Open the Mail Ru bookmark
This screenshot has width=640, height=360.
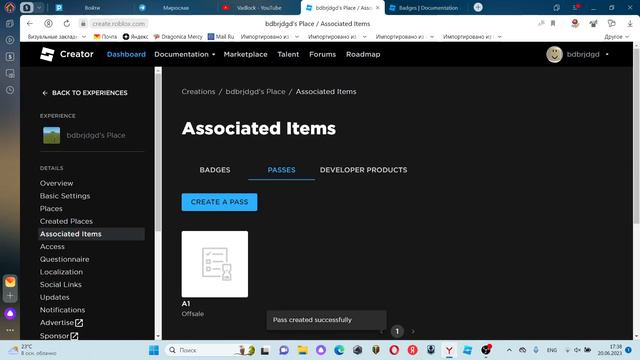pyautogui.click(x=221, y=37)
